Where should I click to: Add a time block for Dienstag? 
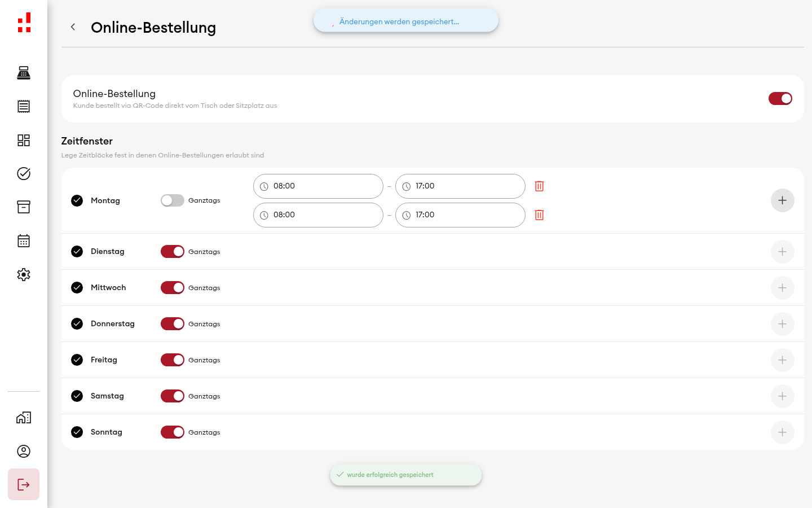coord(782,252)
